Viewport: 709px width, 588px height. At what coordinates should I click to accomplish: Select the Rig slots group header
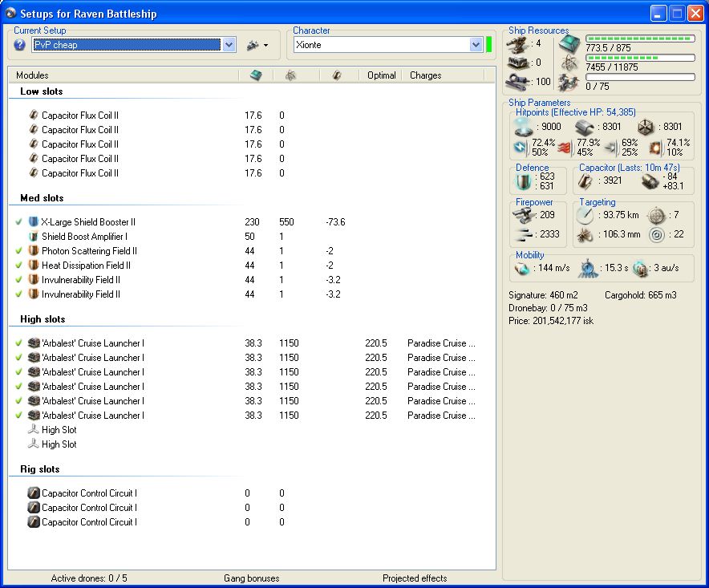(x=40, y=469)
